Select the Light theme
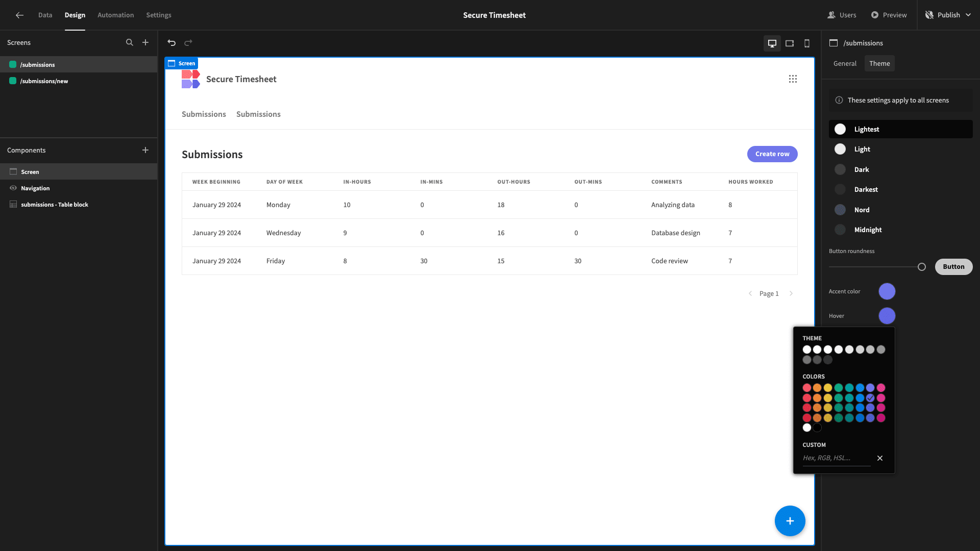 pyautogui.click(x=900, y=149)
